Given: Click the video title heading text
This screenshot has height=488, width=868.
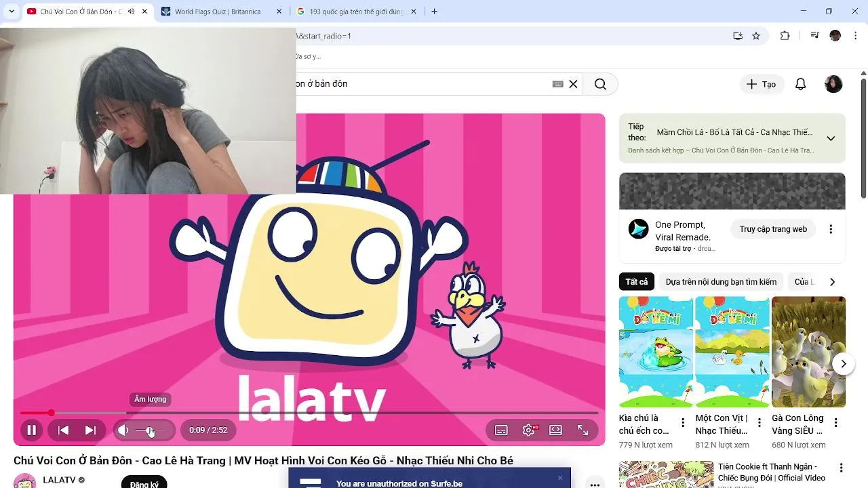Looking at the screenshot, I should 263,461.
